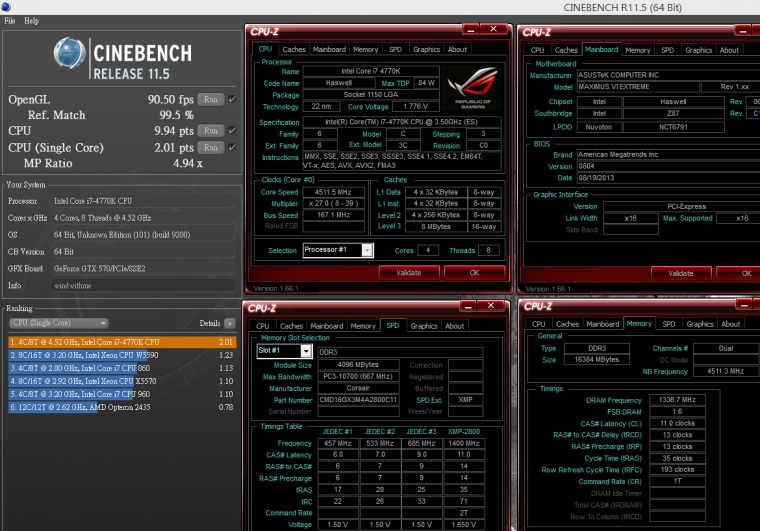Open the File menu in Cinebench
Viewport: 760px width, 531px height.
[x=10, y=21]
